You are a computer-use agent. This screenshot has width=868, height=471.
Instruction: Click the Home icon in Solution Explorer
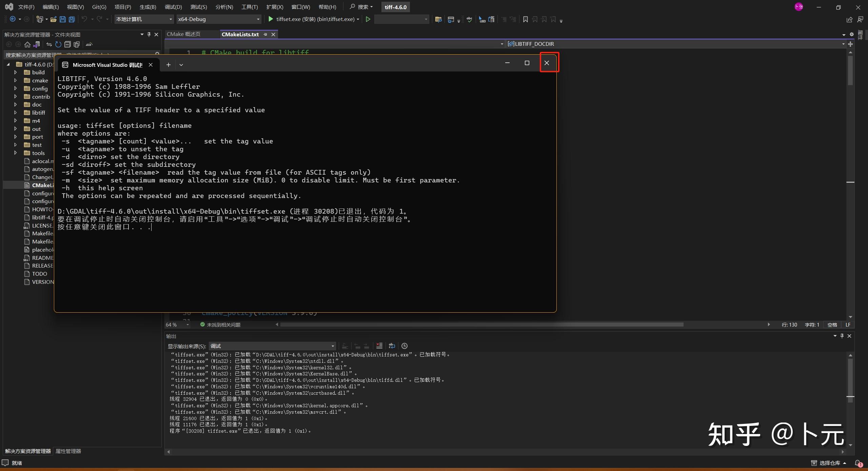27,44
